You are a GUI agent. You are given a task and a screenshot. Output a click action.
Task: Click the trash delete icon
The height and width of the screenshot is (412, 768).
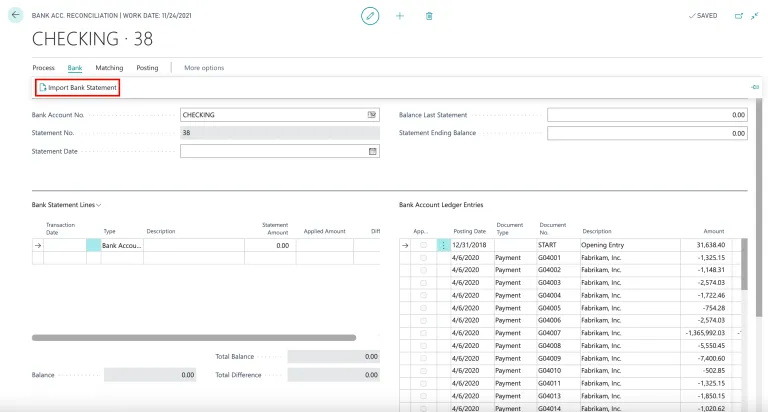(429, 16)
